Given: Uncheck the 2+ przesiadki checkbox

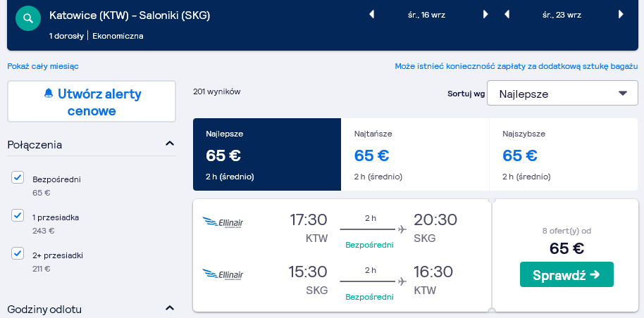Looking at the screenshot, I should 18,253.
